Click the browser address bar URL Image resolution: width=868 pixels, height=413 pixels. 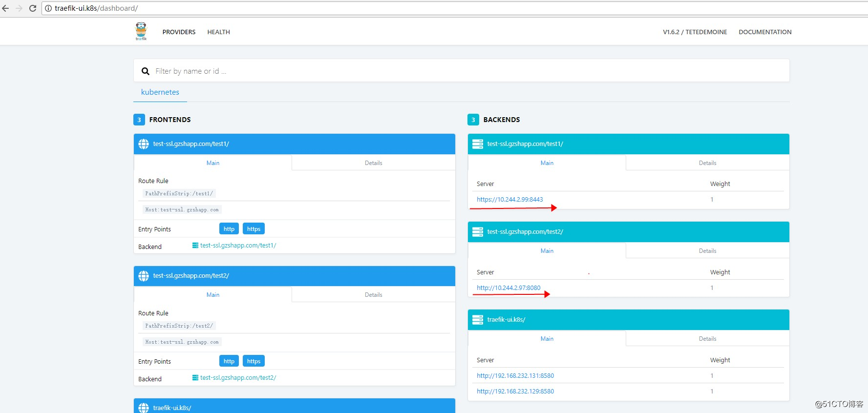[x=96, y=8]
